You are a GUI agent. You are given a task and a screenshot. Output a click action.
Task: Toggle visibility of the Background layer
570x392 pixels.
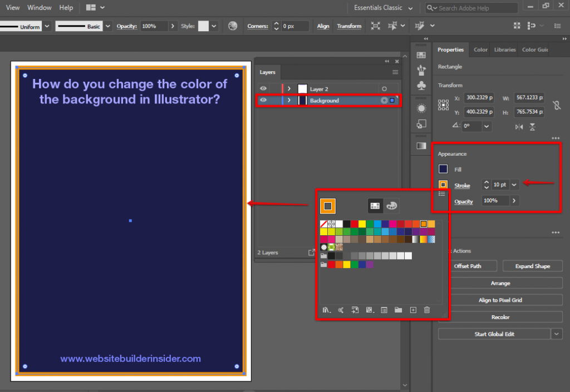(263, 101)
